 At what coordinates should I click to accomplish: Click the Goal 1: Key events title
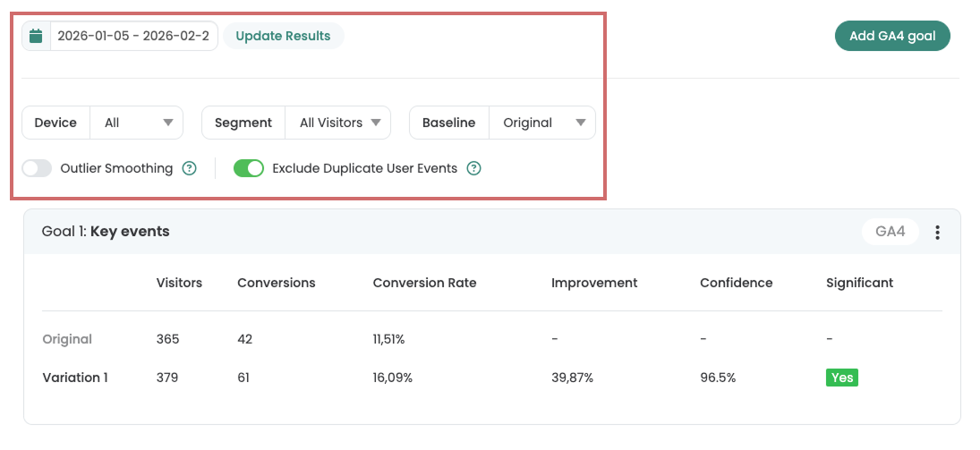[x=106, y=231]
